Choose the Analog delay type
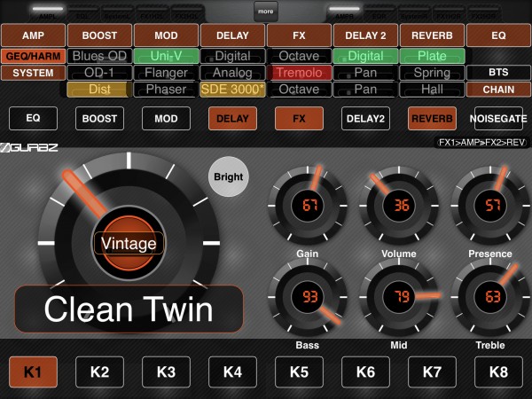532x399 pixels. click(x=232, y=73)
